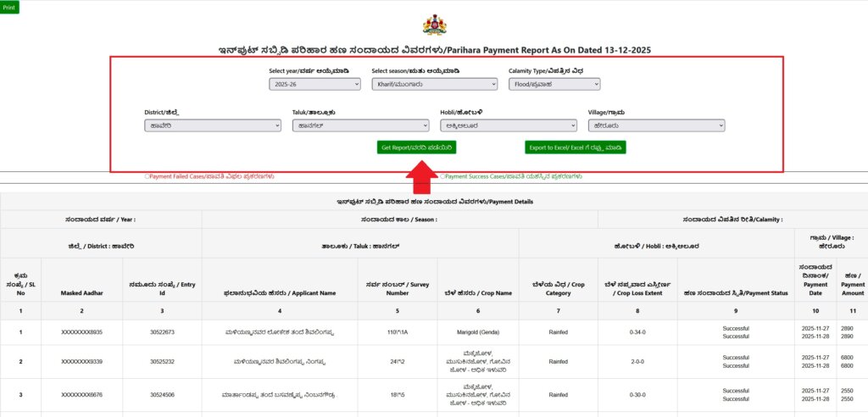Screen dimensions: 868x417
Task: Open the Calamity Type Flood dropdown
Action: pyautogui.click(x=554, y=84)
